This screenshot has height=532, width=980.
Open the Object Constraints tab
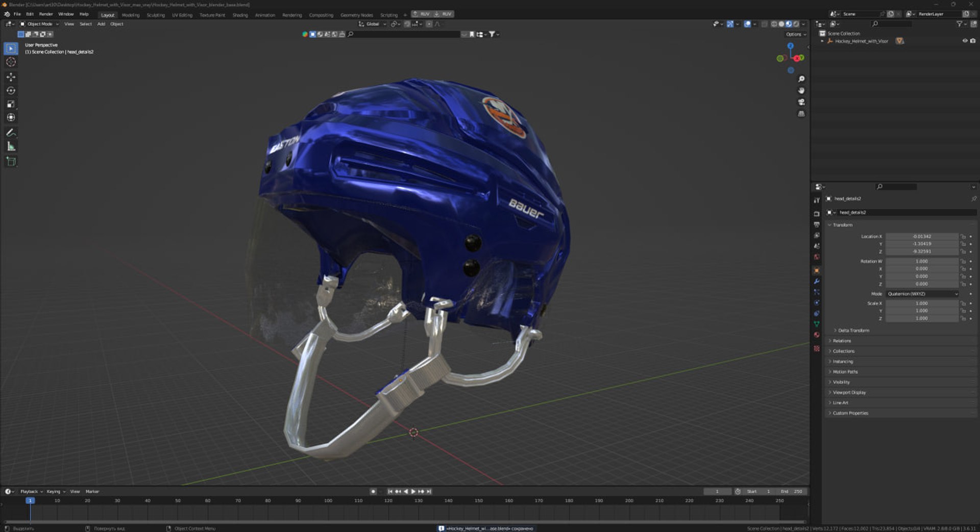(817, 313)
